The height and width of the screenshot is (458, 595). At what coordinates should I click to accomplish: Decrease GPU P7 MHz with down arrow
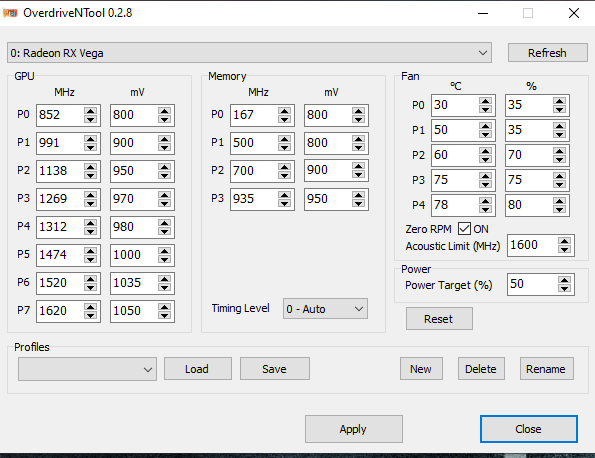90,316
